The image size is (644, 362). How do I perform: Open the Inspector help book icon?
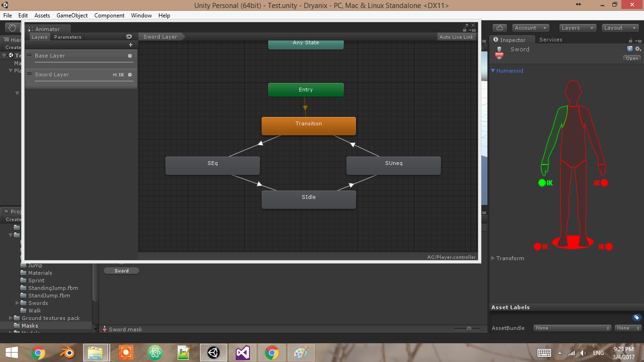coord(629,49)
